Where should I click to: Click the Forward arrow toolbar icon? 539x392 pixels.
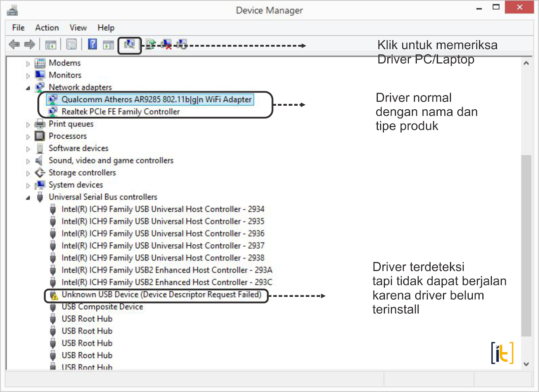pos(30,44)
